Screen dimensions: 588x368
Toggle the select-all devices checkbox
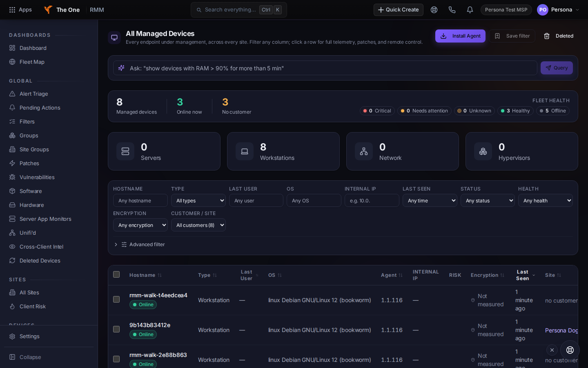(116, 274)
